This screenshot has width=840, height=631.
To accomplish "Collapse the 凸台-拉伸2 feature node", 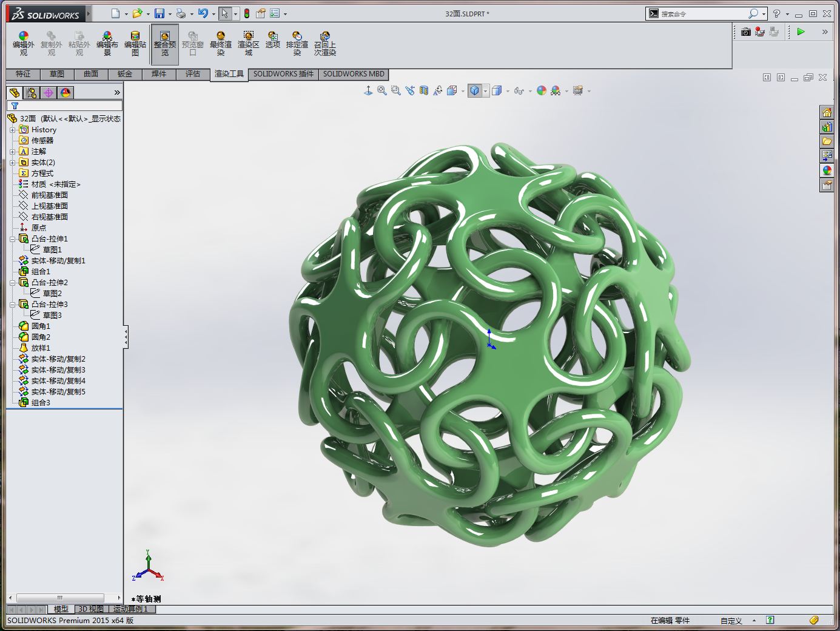I will click(x=12, y=283).
